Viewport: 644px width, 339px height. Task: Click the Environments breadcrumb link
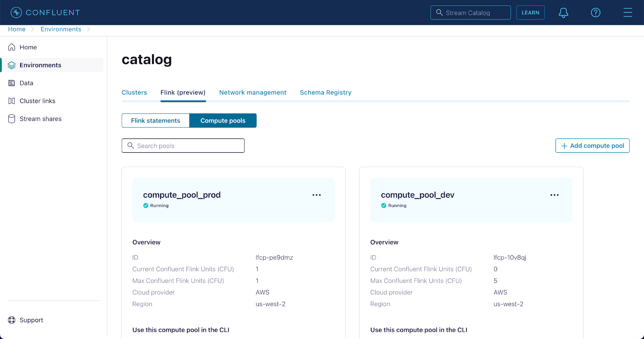click(61, 29)
